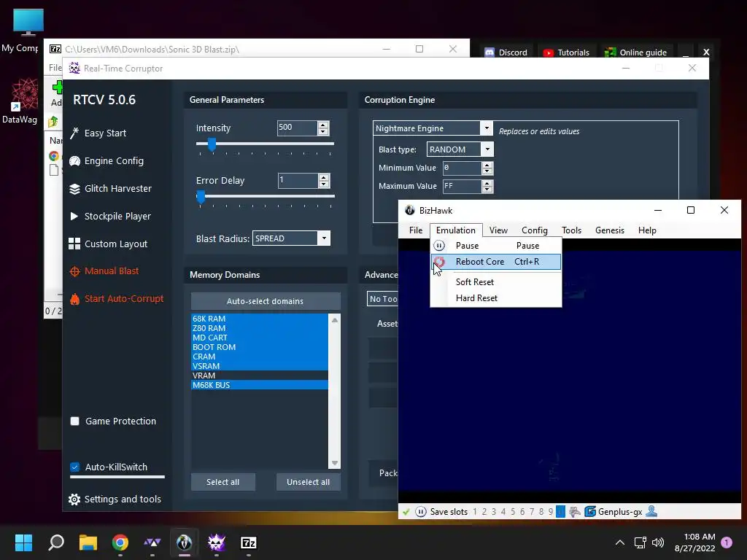The width and height of the screenshot is (747, 560).
Task: Open BizHawk Config menu
Action: 535,230
